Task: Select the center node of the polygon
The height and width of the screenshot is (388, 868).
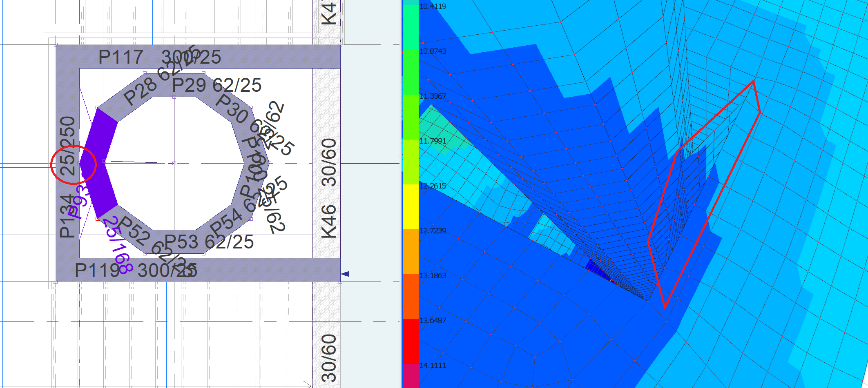Action: (174, 163)
